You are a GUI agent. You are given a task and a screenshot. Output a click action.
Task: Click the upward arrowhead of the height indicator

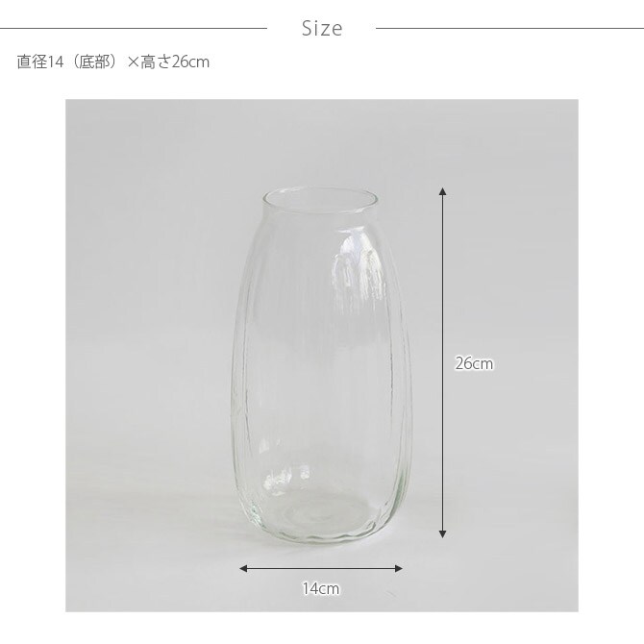pyautogui.click(x=442, y=191)
